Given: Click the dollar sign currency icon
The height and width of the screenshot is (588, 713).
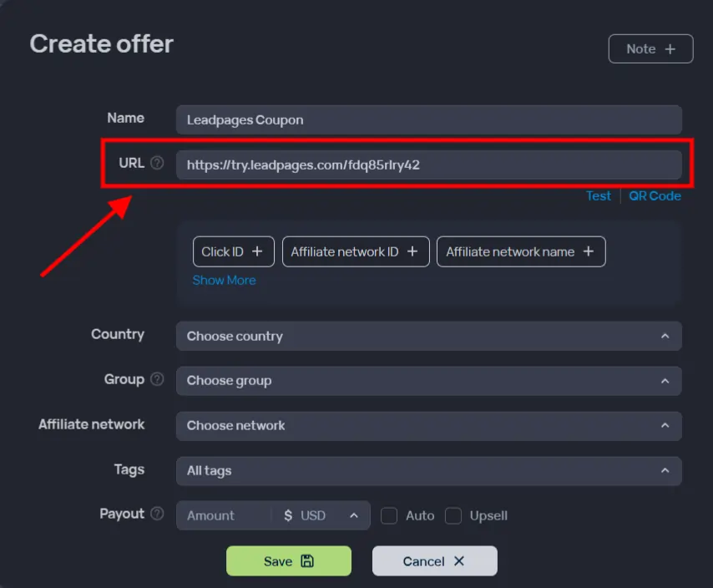Looking at the screenshot, I should pyautogui.click(x=288, y=515).
